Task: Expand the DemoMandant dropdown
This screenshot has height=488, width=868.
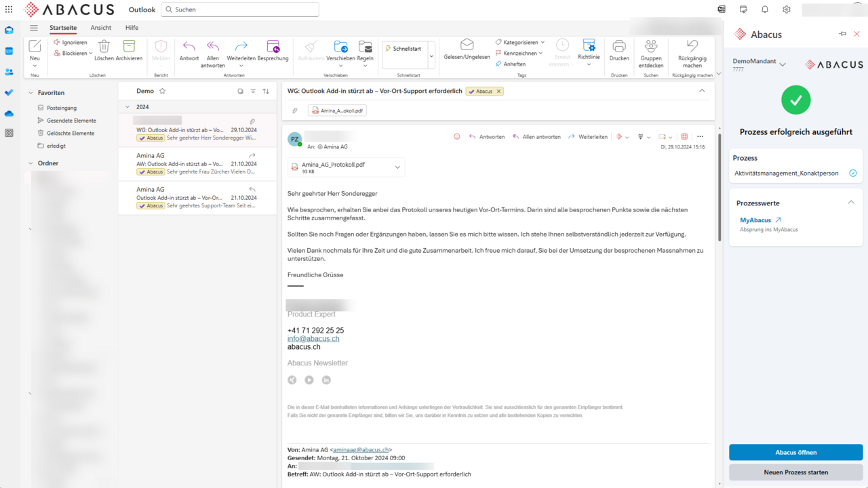Action: pyautogui.click(x=783, y=64)
